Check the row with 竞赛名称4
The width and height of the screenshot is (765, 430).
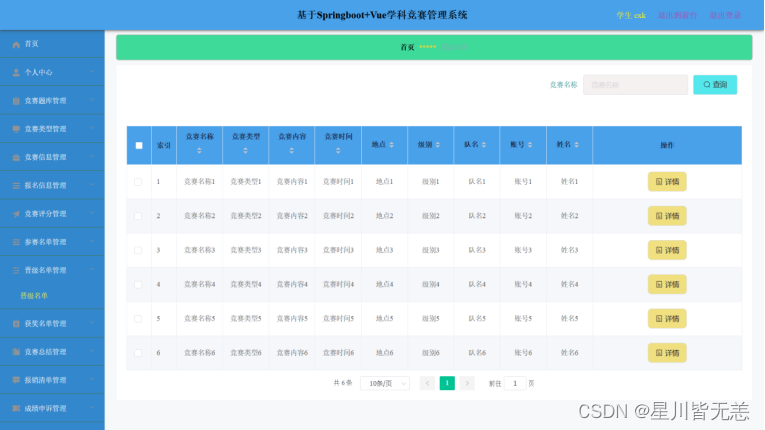pos(138,285)
